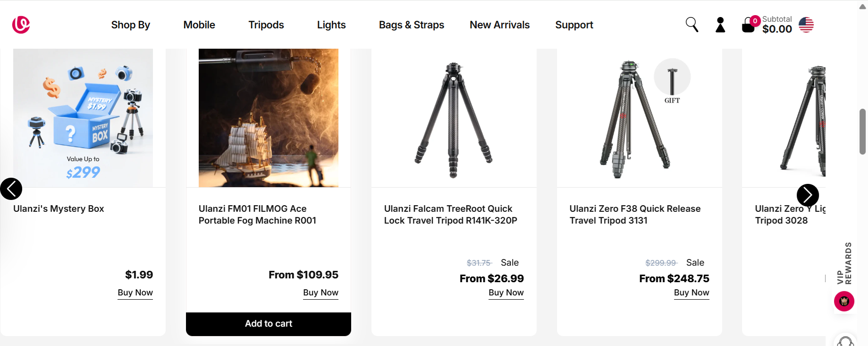This screenshot has width=868, height=346.
Task: Open the Shop By menu
Action: coord(131,25)
